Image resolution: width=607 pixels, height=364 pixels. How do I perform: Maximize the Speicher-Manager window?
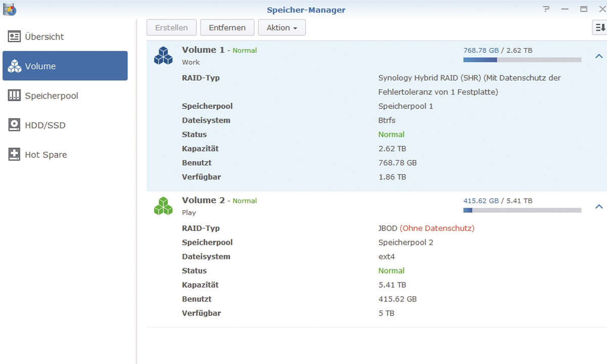coord(583,9)
